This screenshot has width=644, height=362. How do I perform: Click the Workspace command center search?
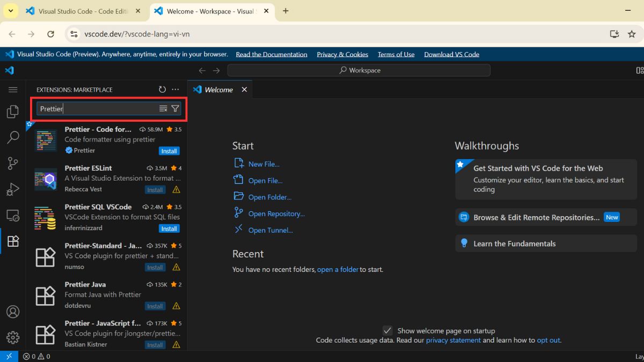(x=358, y=70)
